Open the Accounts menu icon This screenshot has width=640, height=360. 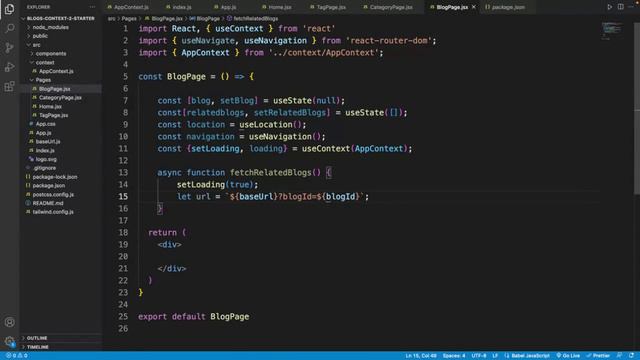(x=9, y=322)
